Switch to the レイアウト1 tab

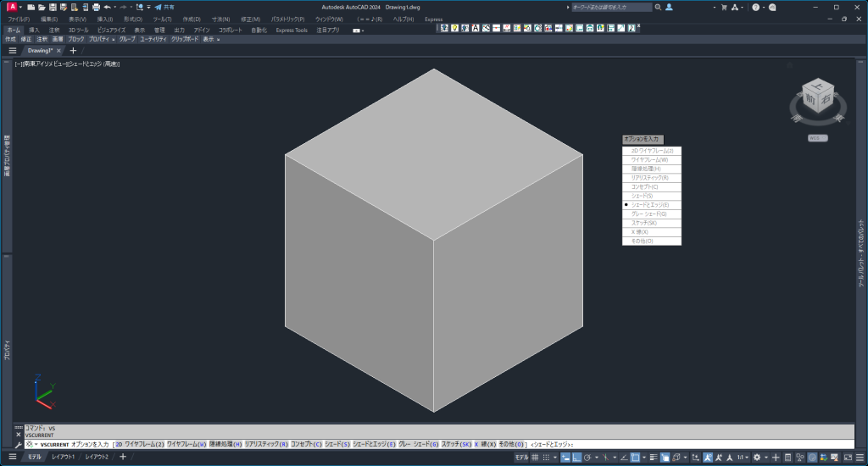pos(63,458)
